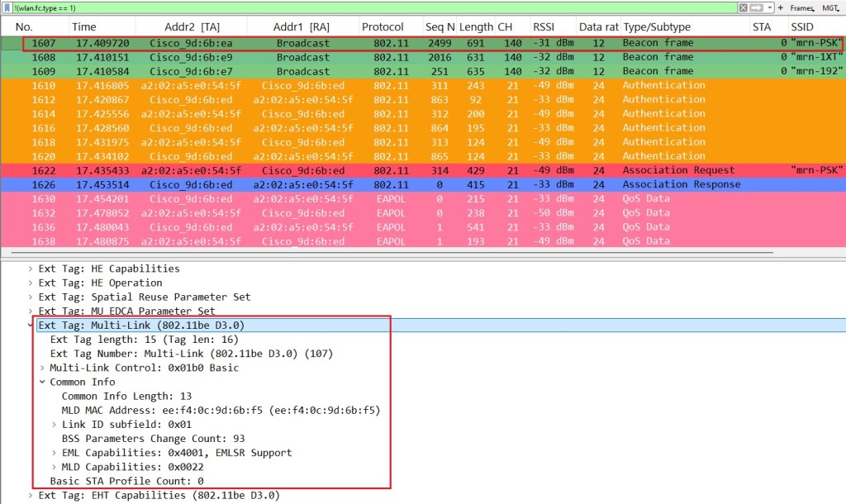
Task: Click the Type/Subtype column header
Action: (x=657, y=27)
